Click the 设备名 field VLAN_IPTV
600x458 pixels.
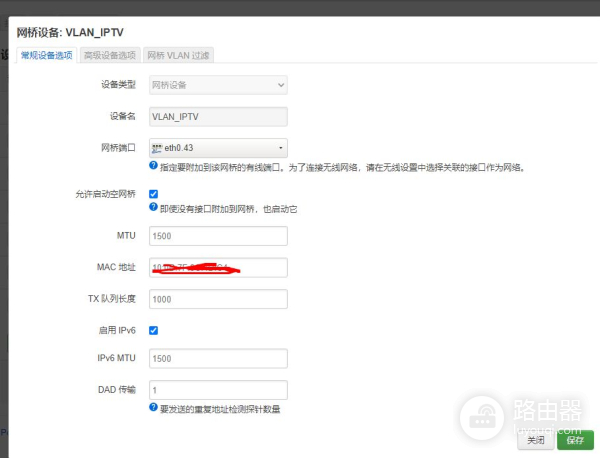click(x=218, y=117)
